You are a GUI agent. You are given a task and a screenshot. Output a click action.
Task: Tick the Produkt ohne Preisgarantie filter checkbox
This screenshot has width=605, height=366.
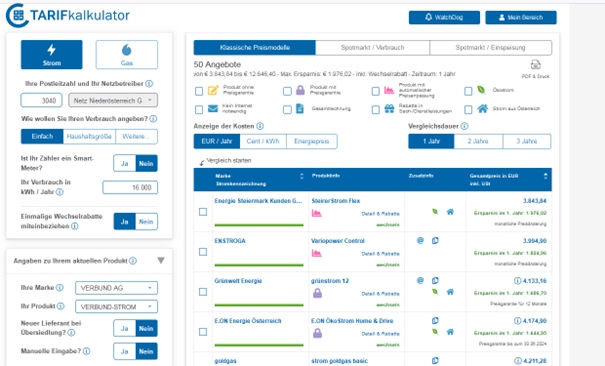click(x=199, y=91)
